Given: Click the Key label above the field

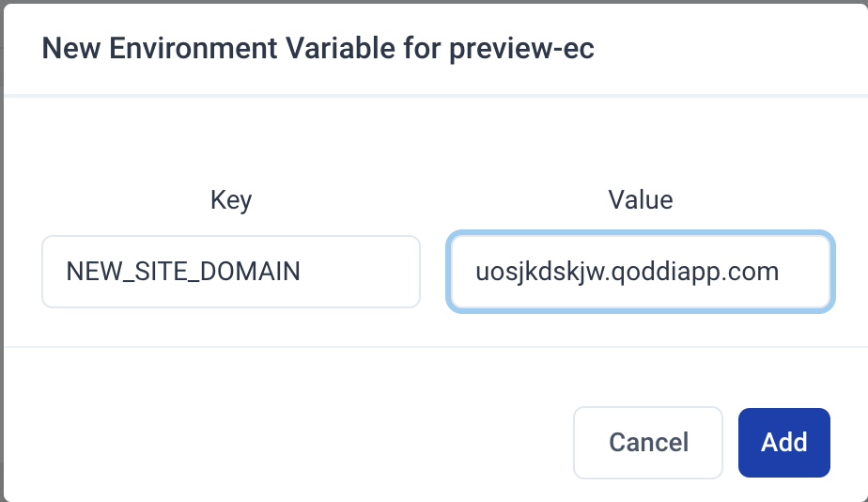Looking at the screenshot, I should point(231,199).
